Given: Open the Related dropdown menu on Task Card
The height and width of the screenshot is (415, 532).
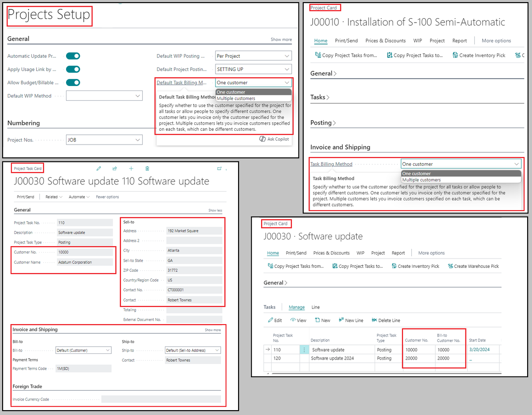Looking at the screenshot, I should (54, 197).
